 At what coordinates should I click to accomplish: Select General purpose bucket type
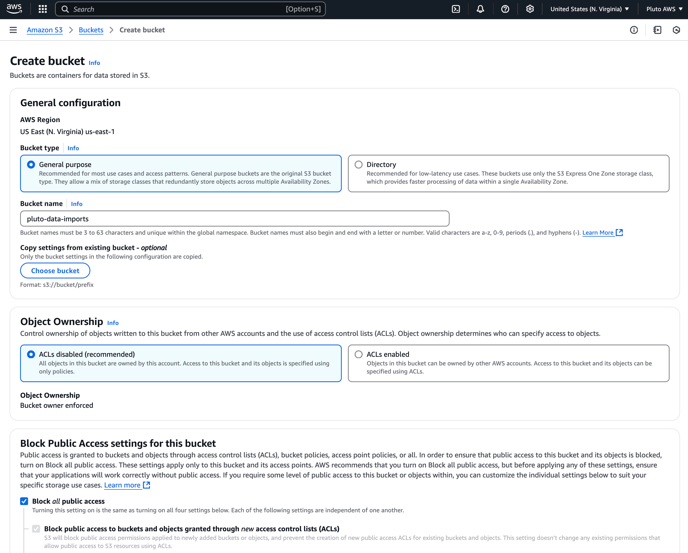click(31, 165)
